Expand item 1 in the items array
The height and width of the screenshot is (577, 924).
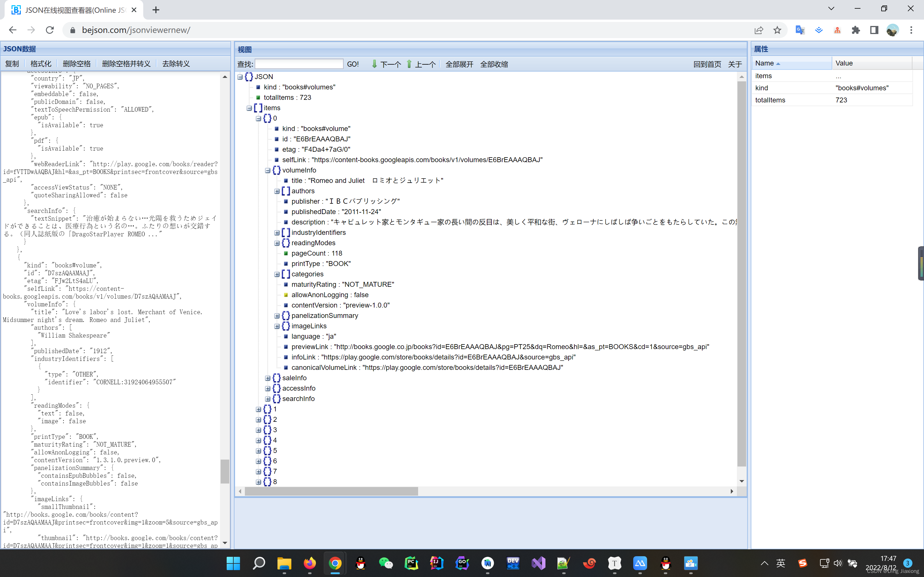click(258, 409)
